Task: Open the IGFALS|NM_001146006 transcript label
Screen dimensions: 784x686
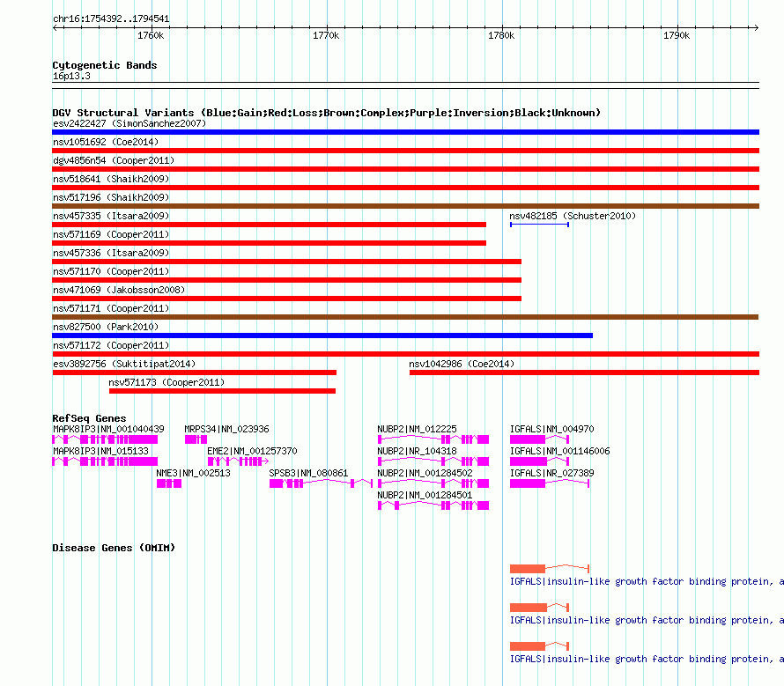Action: pos(559,451)
